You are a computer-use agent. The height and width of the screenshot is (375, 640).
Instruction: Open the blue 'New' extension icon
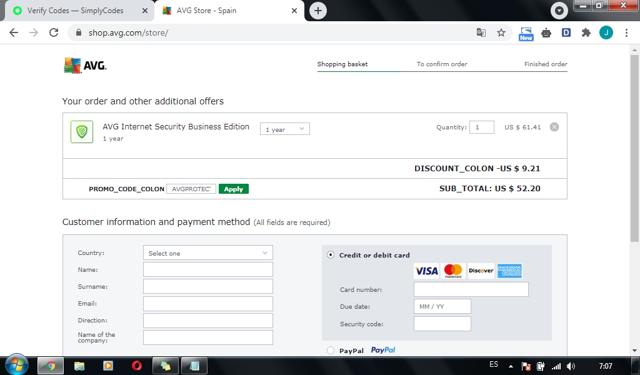[526, 33]
